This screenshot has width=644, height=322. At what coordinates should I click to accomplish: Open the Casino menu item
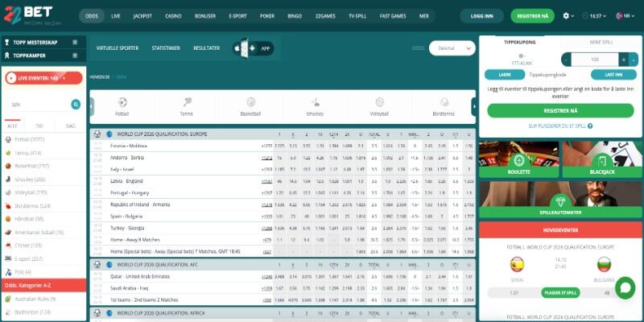click(173, 15)
